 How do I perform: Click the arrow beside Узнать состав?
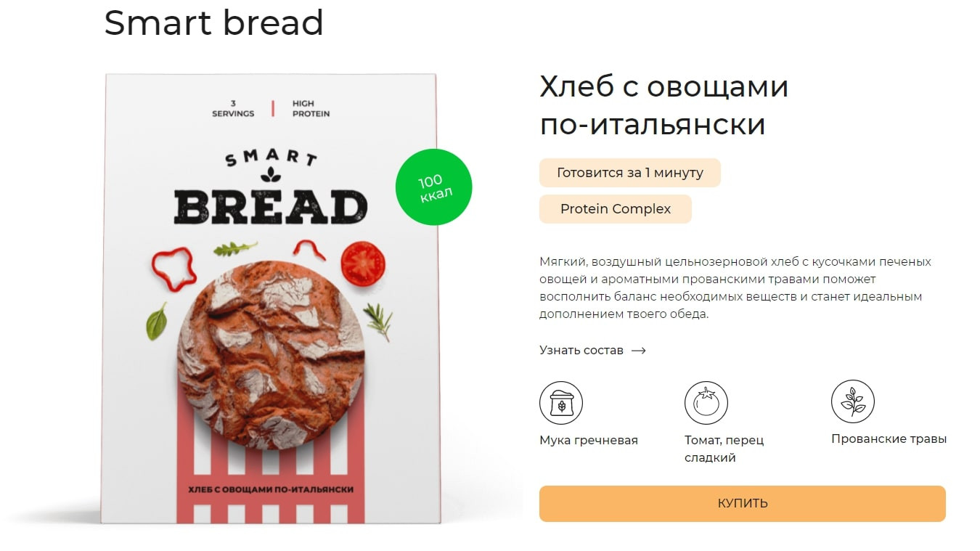[639, 351]
